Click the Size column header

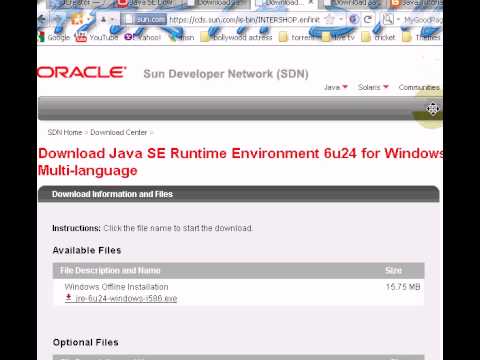click(394, 270)
